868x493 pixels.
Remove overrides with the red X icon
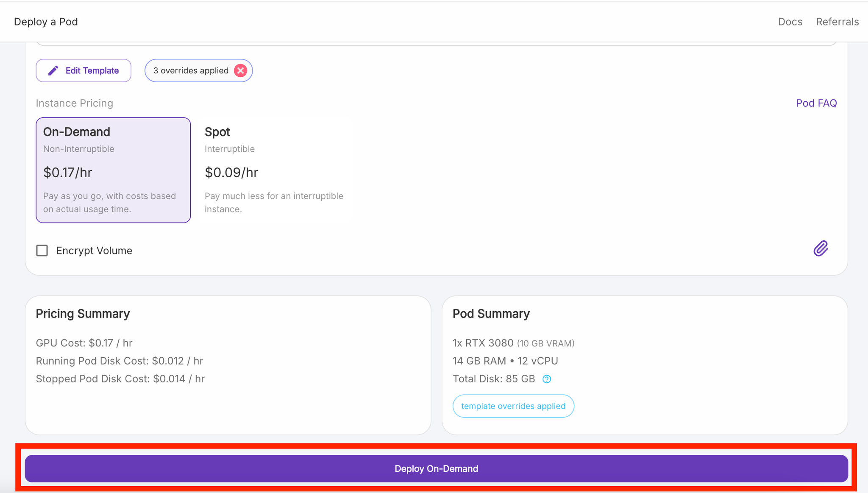[240, 70]
